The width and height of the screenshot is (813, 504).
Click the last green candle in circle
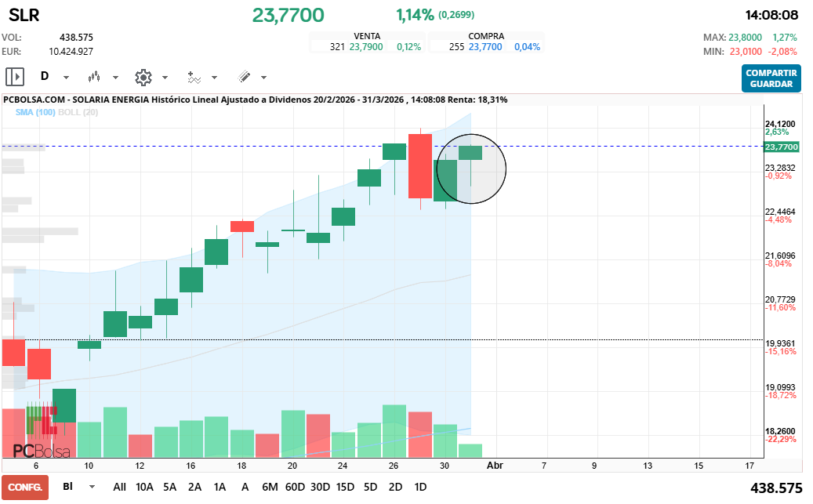point(470,153)
